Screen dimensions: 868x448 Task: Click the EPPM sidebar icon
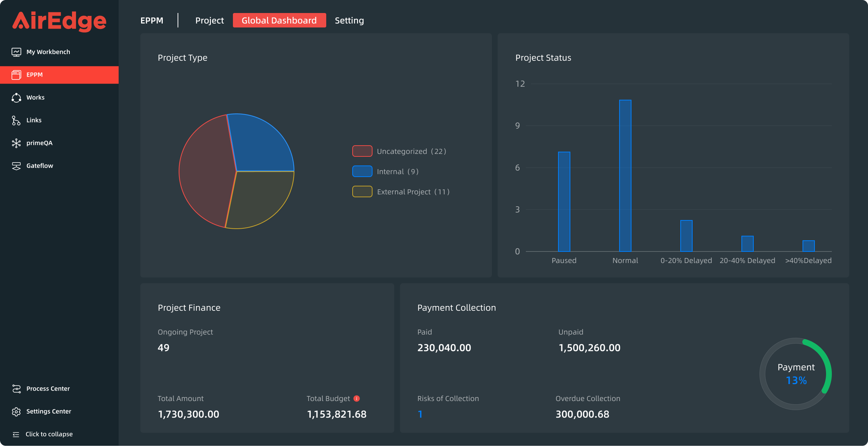click(x=16, y=75)
